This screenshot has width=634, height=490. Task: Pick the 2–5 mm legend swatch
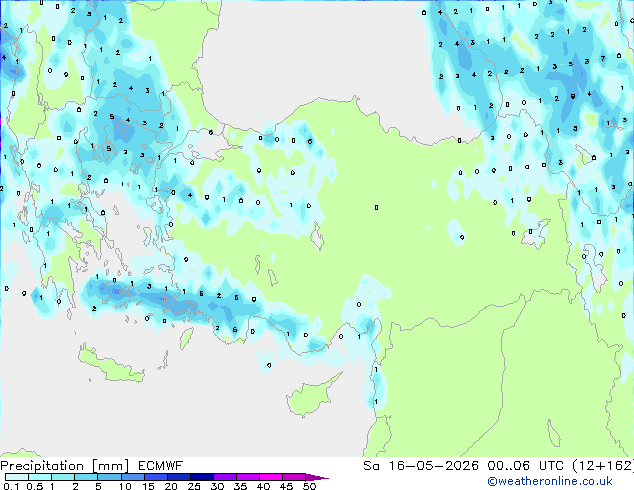tap(86, 477)
